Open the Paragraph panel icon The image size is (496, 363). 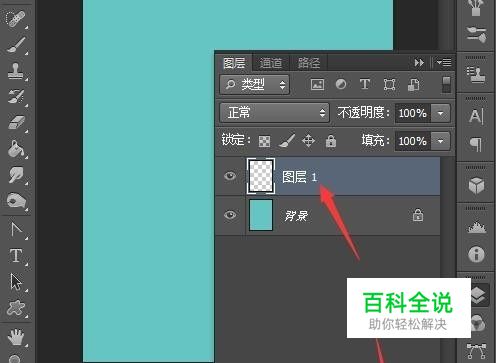476,144
